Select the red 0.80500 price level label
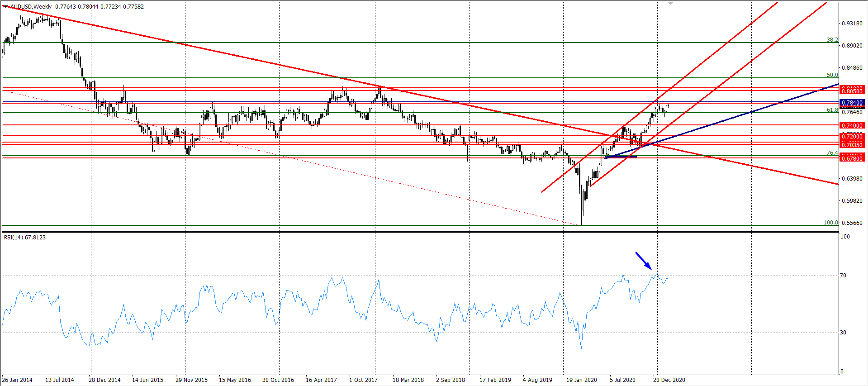 click(x=852, y=91)
